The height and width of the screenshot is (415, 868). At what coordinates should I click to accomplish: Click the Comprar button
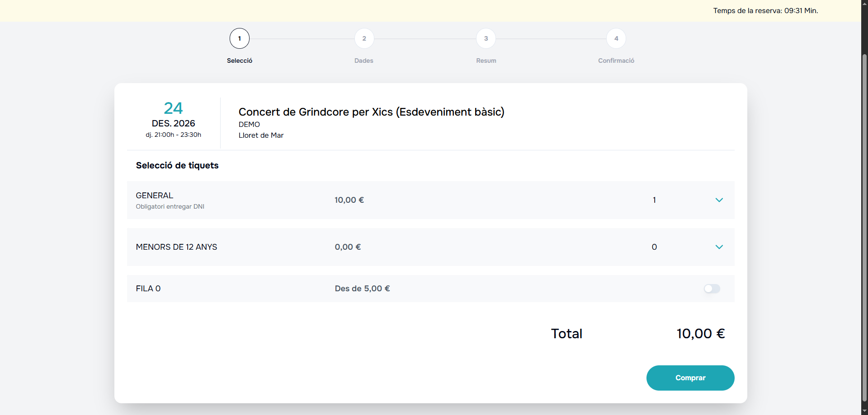690,378
